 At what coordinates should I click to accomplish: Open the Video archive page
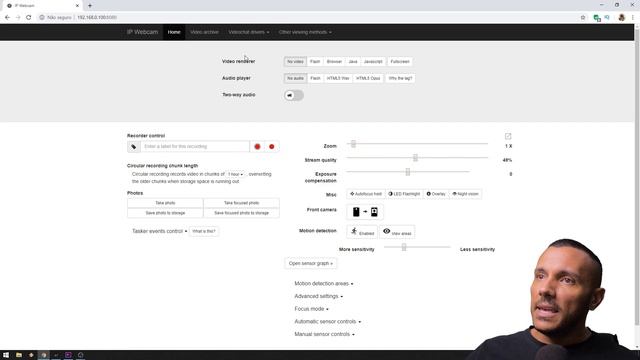coord(204,32)
